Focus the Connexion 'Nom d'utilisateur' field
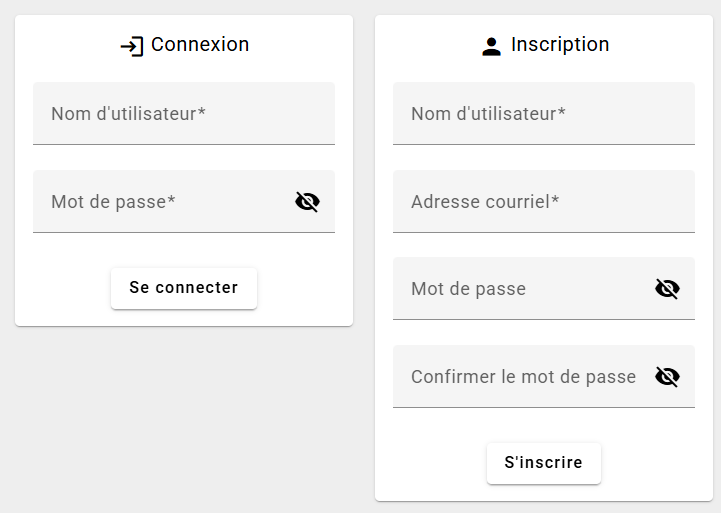The image size is (721, 513). 184,114
